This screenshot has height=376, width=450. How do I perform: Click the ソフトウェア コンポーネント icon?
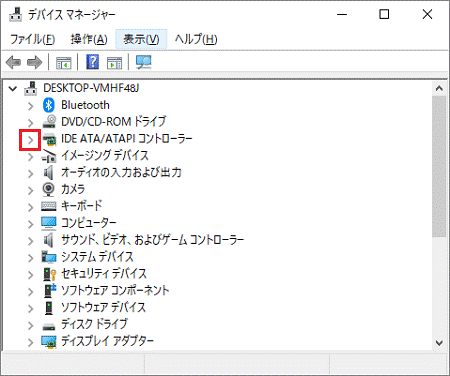[50, 291]
